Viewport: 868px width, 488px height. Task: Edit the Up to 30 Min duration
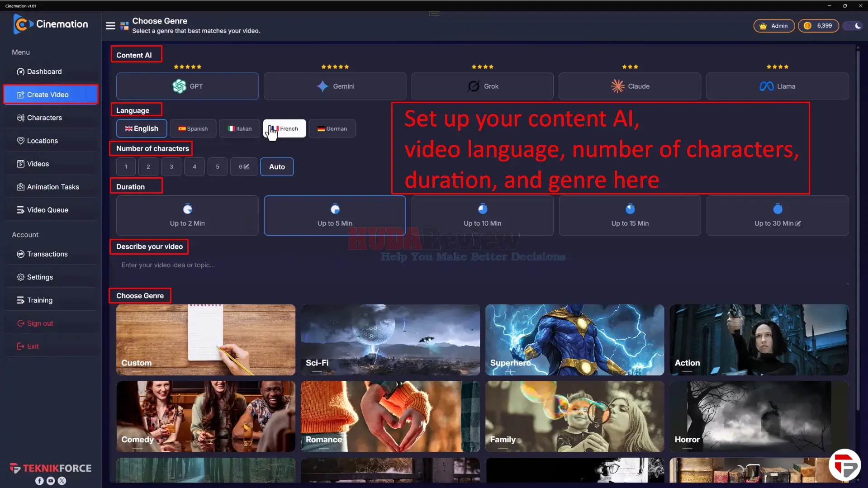pos(777,215)
